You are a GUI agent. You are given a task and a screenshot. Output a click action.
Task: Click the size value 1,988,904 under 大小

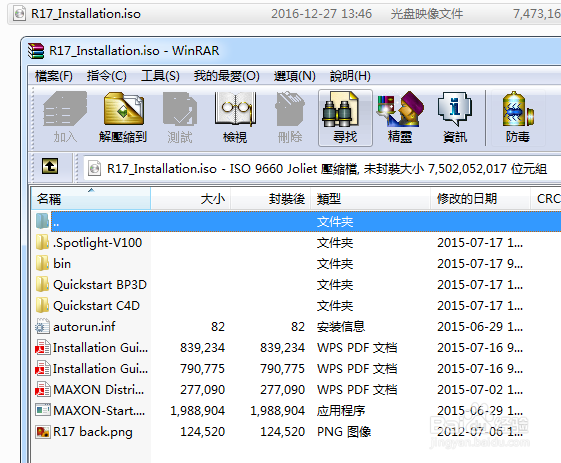(197, 411)
